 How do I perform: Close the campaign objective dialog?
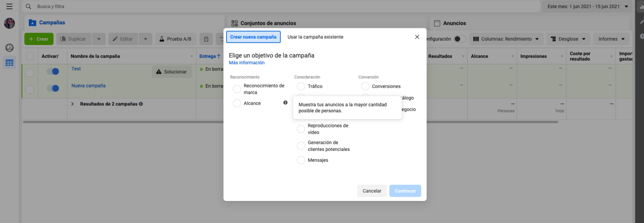pos(417,37)
